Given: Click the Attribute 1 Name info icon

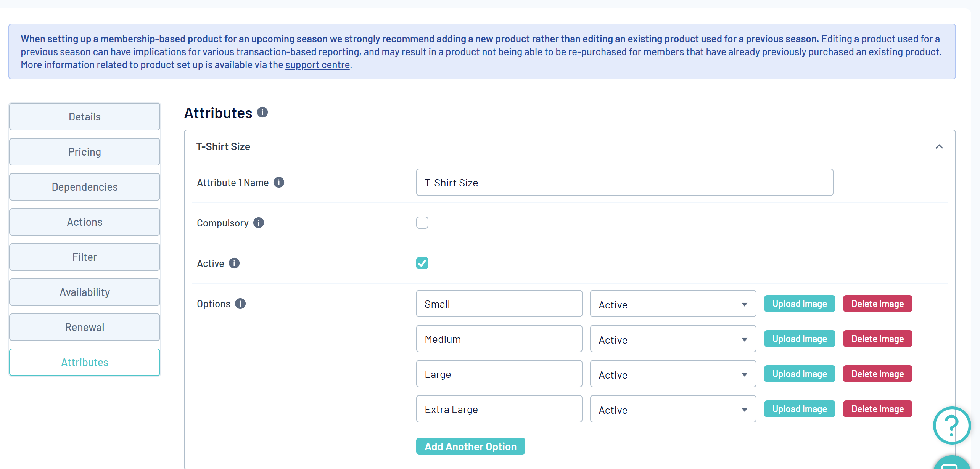Looking at the screenshot, I should 279,183.
